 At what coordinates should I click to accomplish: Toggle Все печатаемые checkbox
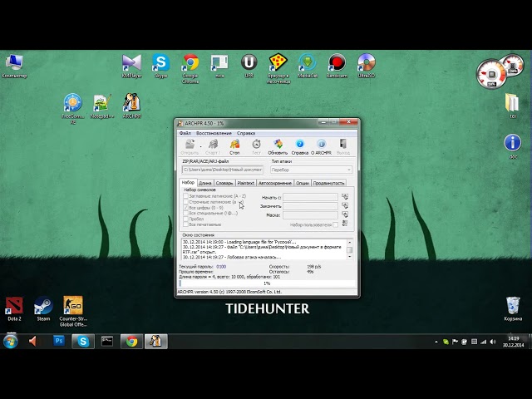[185, 224]
